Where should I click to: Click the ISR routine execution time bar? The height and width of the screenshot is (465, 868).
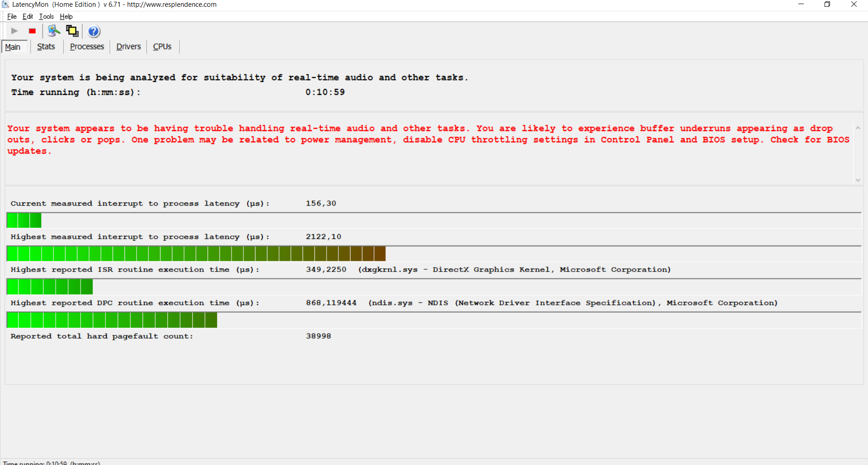coord(50,287)
